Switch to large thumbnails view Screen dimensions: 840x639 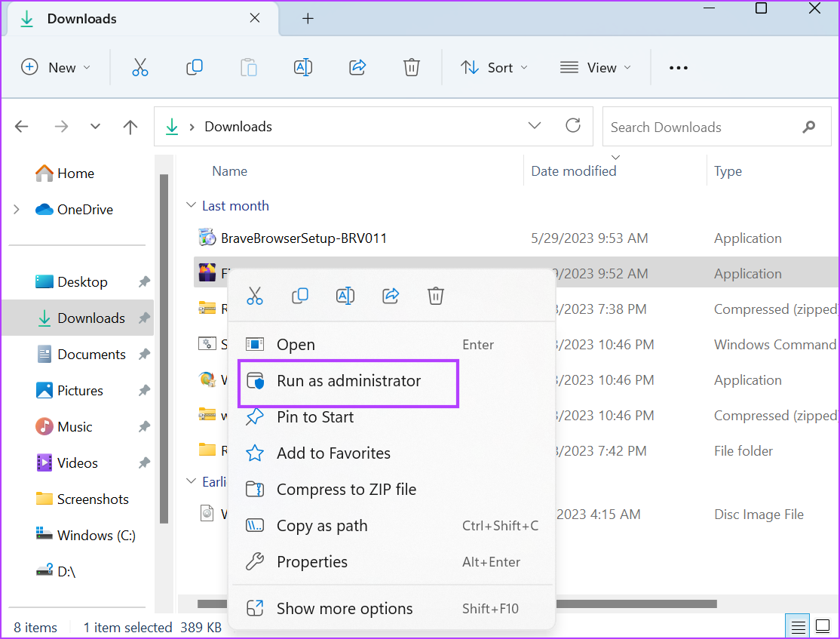823,626
